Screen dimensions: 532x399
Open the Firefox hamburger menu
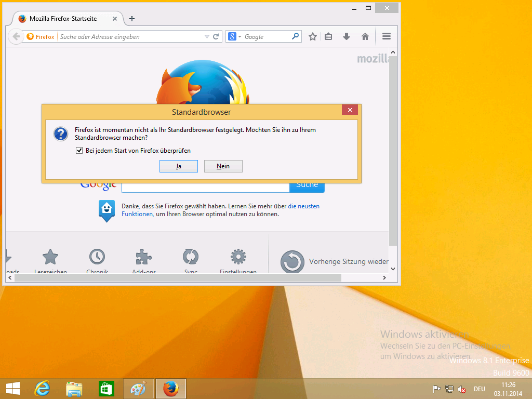click(387, 36)
